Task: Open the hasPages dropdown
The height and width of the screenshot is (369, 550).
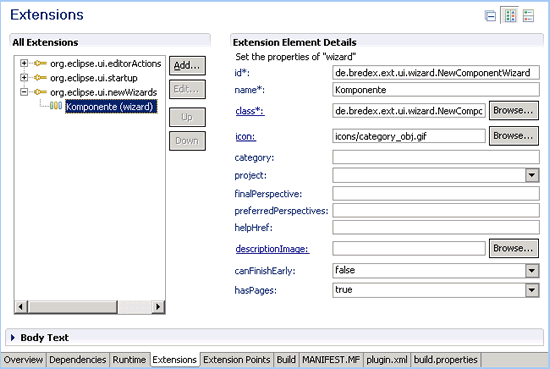Action: tap(532, 290)
